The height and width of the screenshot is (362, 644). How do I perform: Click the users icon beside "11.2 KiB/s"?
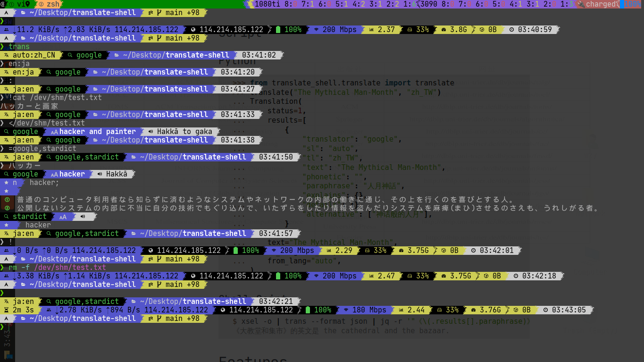(x=7, y=29)
